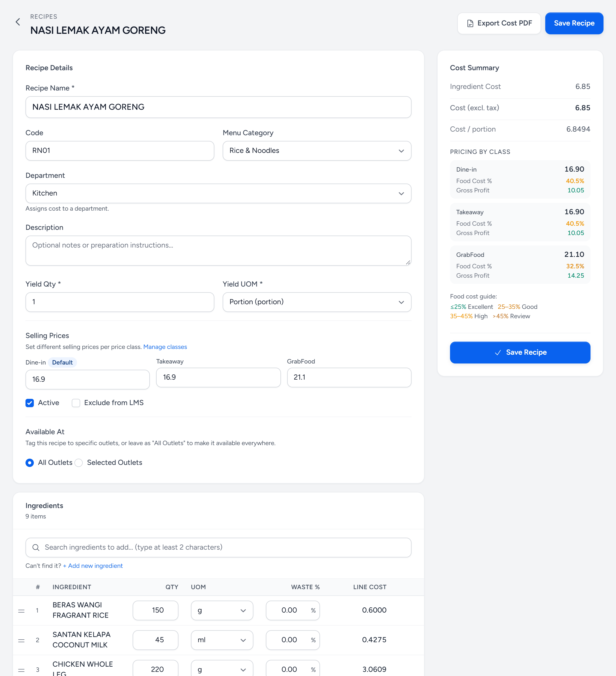Viewport: 616px width, 676px height.
Task: Change UOM for Chicken Whole Leg
Action: (222, 668)
